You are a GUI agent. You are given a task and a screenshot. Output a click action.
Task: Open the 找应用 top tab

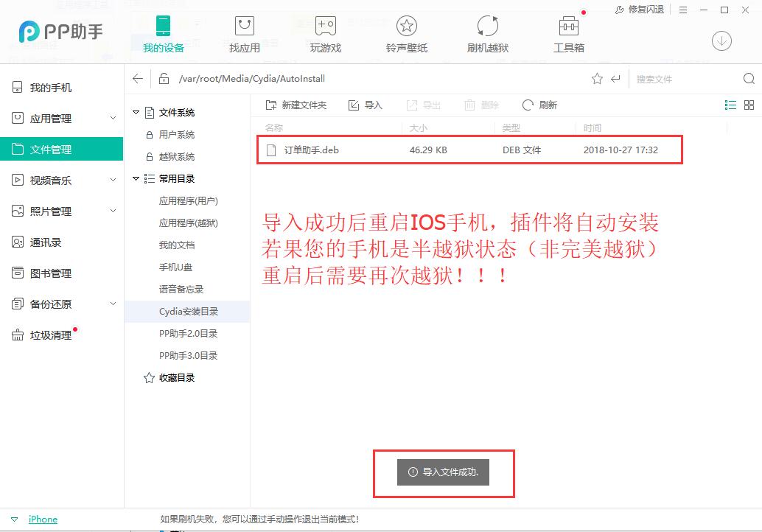click(x=244, y=35)
